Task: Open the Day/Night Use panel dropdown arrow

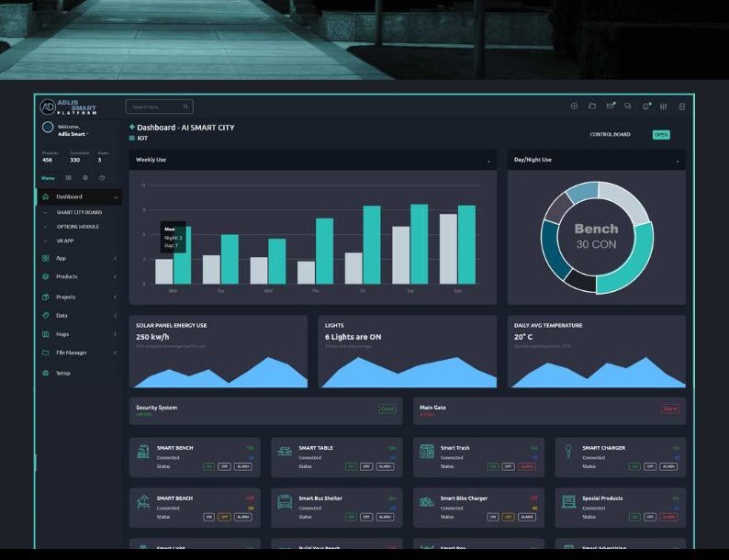Action: coord(678,162)
